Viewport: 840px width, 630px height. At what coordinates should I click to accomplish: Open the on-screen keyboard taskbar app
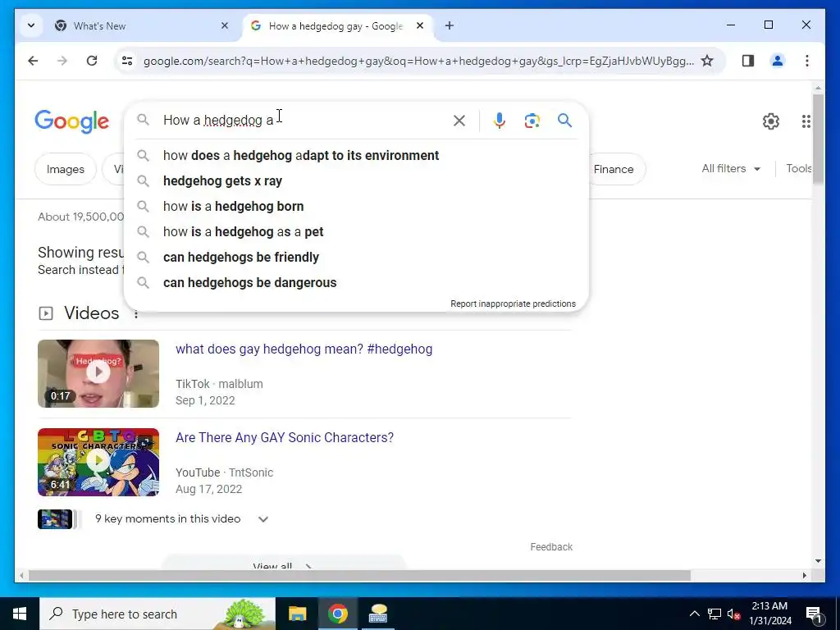pyautogui.click(x=378, y=614)
